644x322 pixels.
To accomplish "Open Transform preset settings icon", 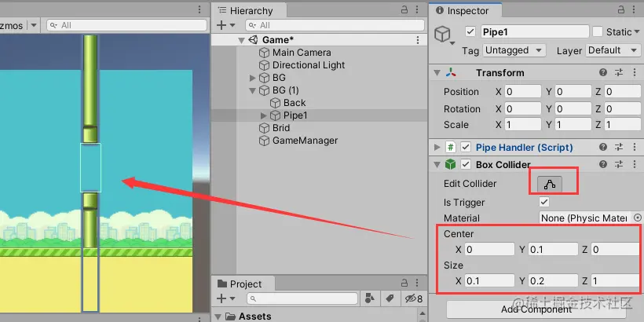I will point(619,73).
